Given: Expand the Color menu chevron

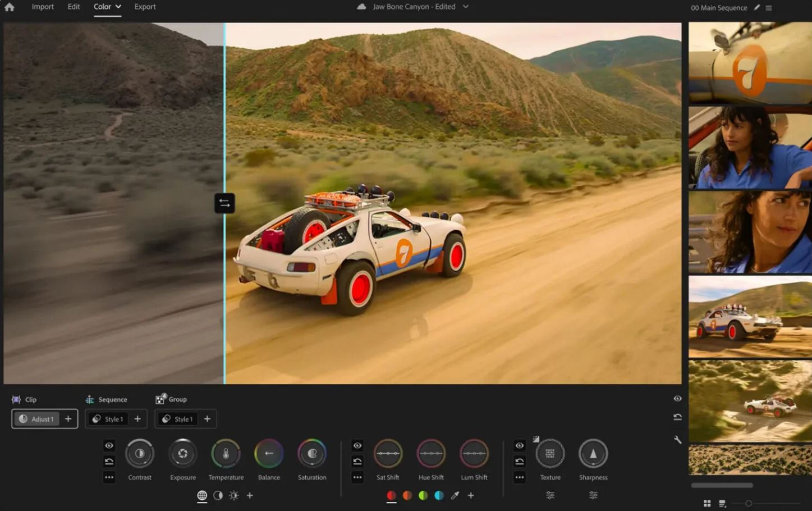Looking at the screenshot, I should 118,6.
